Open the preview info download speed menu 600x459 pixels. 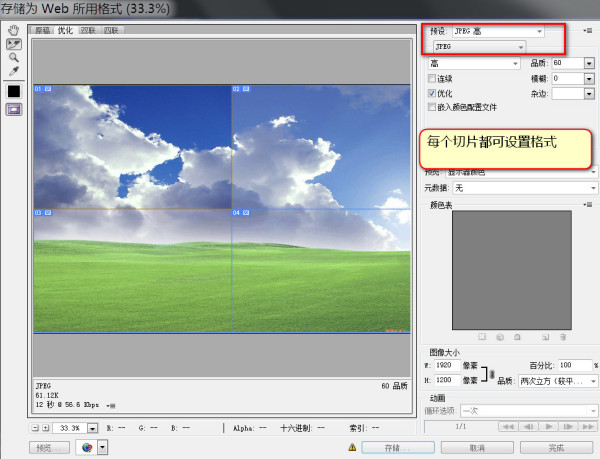point(111,405)
